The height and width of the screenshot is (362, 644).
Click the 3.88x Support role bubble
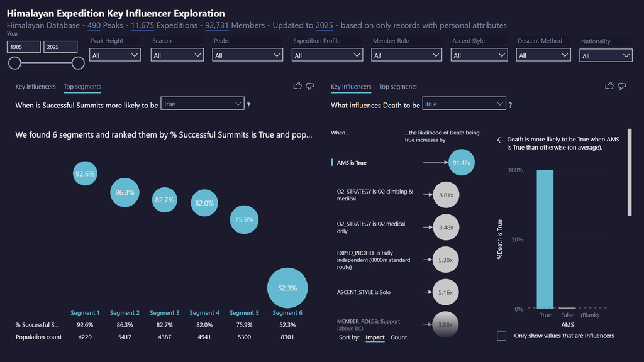pos(446,324)
